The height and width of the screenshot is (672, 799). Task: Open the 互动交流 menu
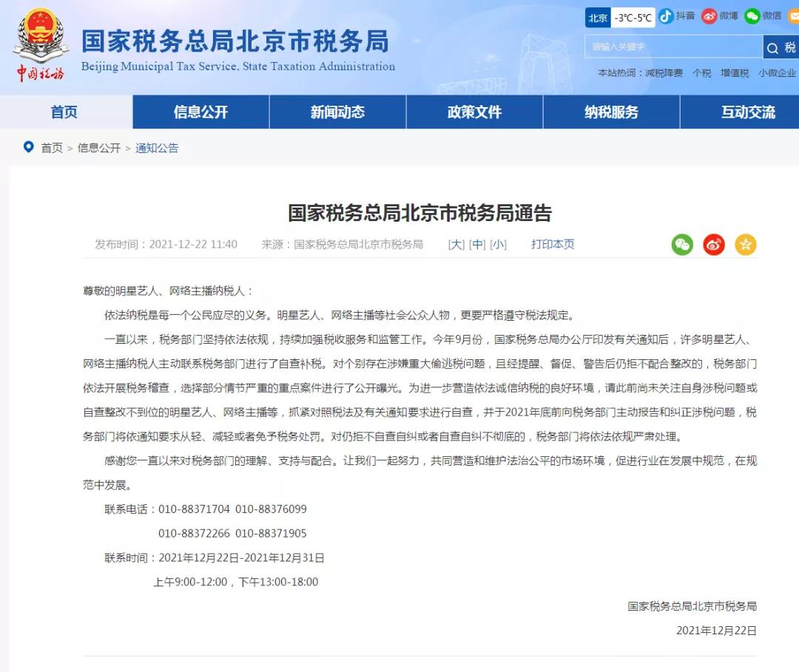pyautogui.click(x=748, y=112)
